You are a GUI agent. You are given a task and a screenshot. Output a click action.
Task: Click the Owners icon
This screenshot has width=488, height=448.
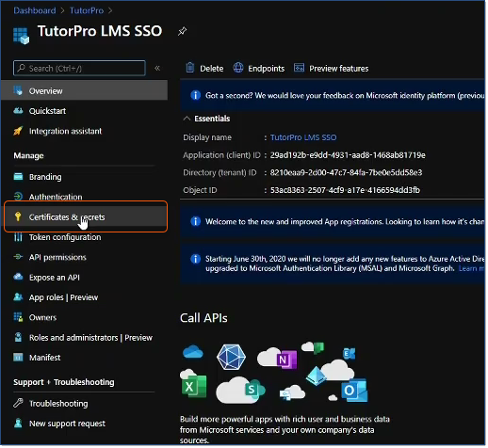point(18,317)
